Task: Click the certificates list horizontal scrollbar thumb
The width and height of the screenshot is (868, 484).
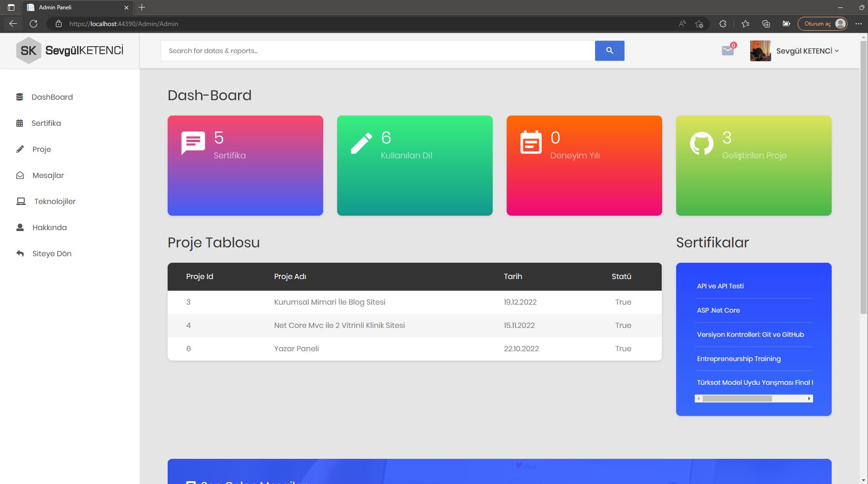Action: (737, 398)
